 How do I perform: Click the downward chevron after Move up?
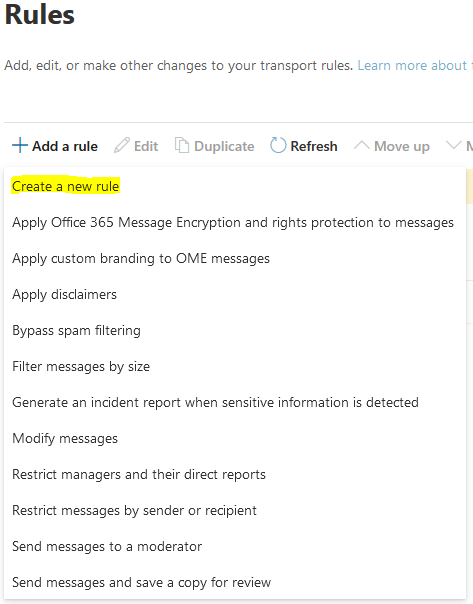[x=453, y=145]
